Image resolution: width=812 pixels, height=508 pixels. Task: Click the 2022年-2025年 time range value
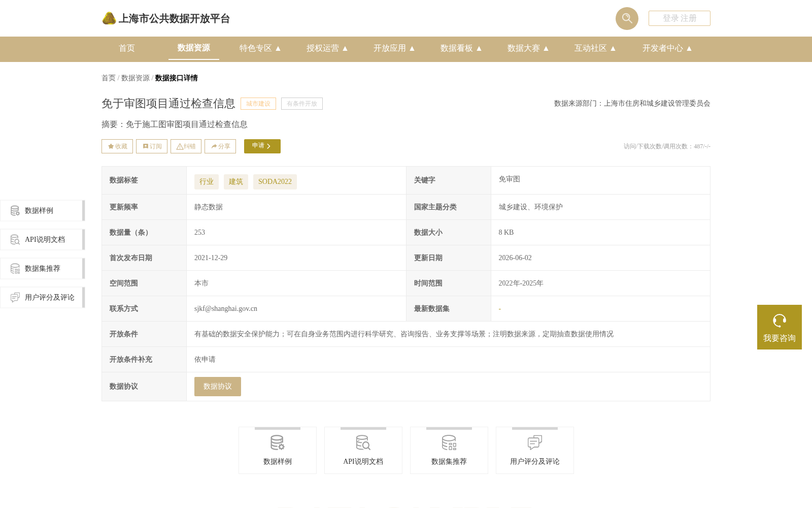521,283
